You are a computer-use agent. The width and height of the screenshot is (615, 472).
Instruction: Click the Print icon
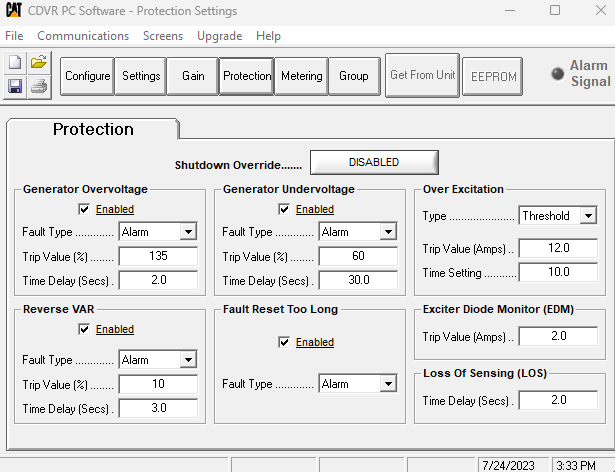[x=39, y=86]
